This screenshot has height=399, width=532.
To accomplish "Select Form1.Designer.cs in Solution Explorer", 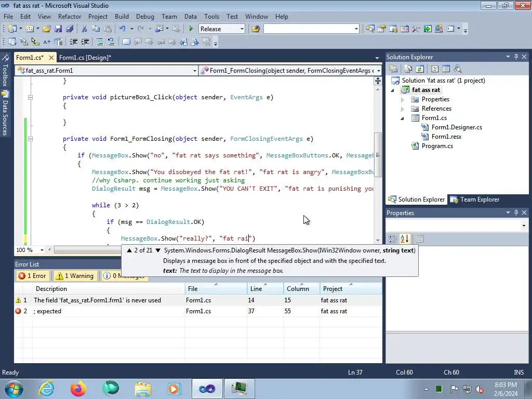I will (457, 127).
